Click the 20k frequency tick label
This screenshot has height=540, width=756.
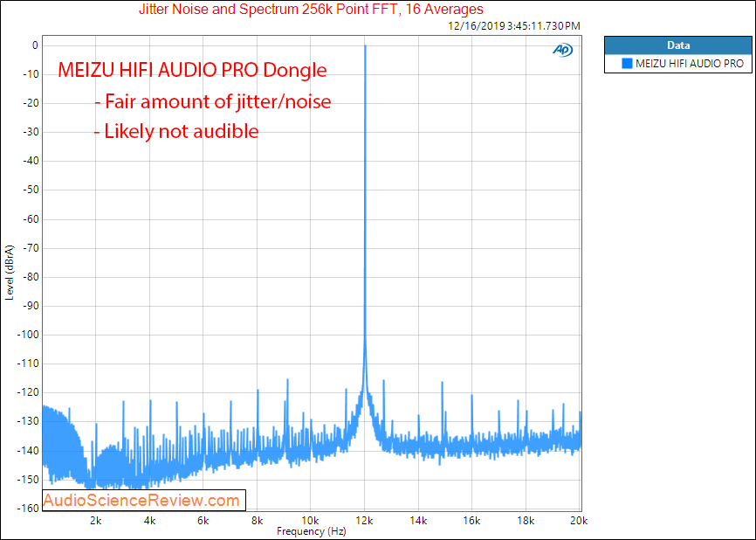[579, 521]
